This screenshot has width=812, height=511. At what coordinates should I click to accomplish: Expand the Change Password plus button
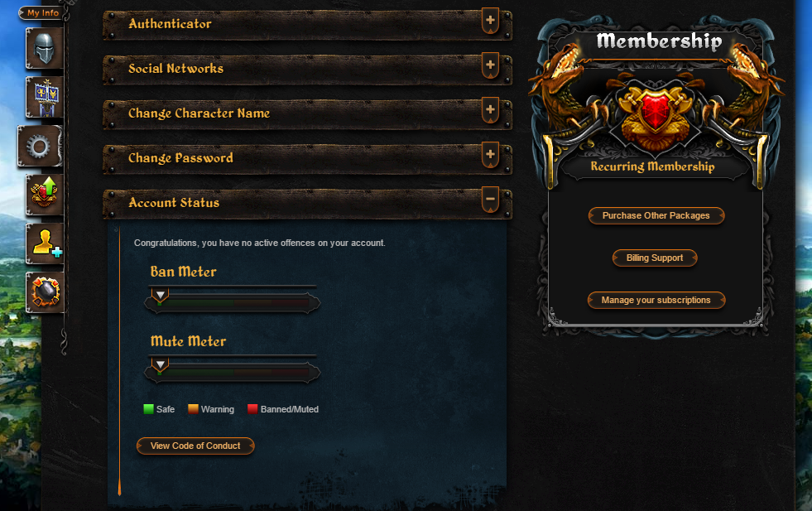490,154
